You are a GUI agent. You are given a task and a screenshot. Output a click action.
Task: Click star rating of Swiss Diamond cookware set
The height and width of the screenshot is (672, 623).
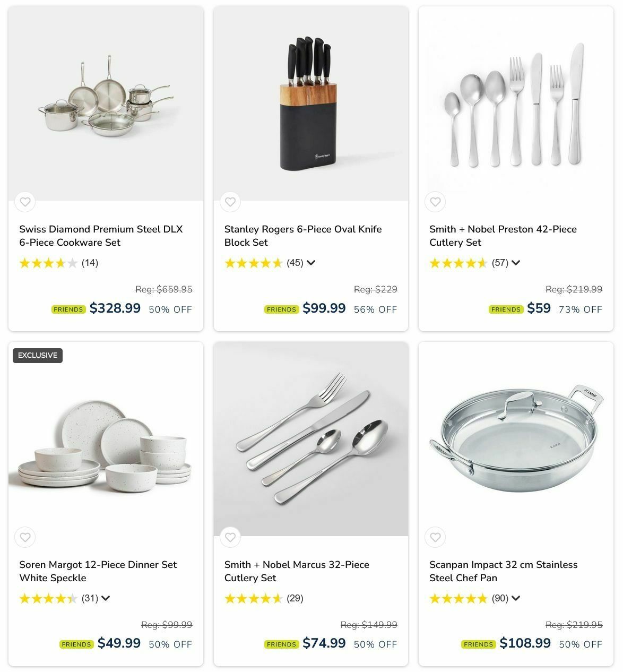click(48, 263)
